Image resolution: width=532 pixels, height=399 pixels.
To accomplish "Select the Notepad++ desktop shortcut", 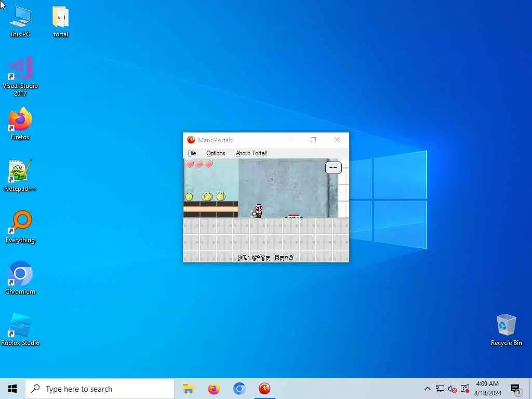I will tap(20, 175).
